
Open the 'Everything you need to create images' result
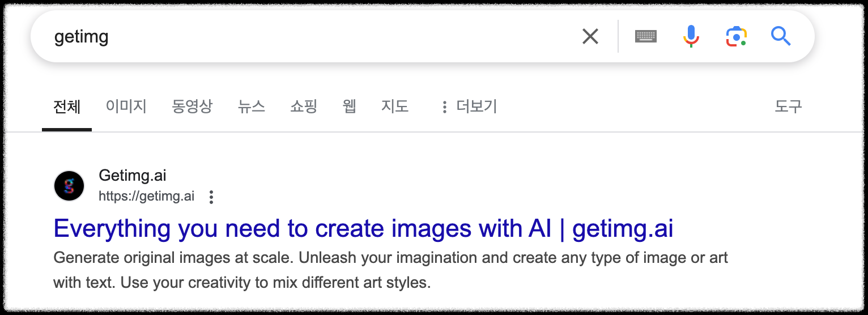click(x=363, y=228)
